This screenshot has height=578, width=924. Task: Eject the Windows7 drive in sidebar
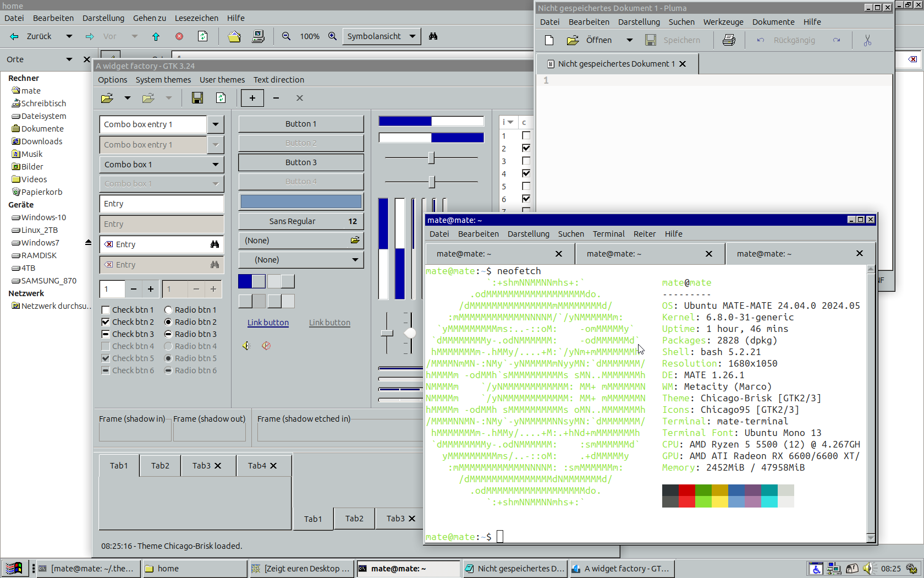click(88, 243)
